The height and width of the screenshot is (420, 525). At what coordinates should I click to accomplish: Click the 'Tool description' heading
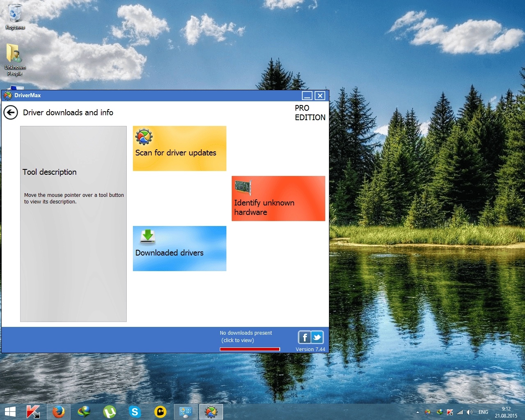[x=50, y=172]
